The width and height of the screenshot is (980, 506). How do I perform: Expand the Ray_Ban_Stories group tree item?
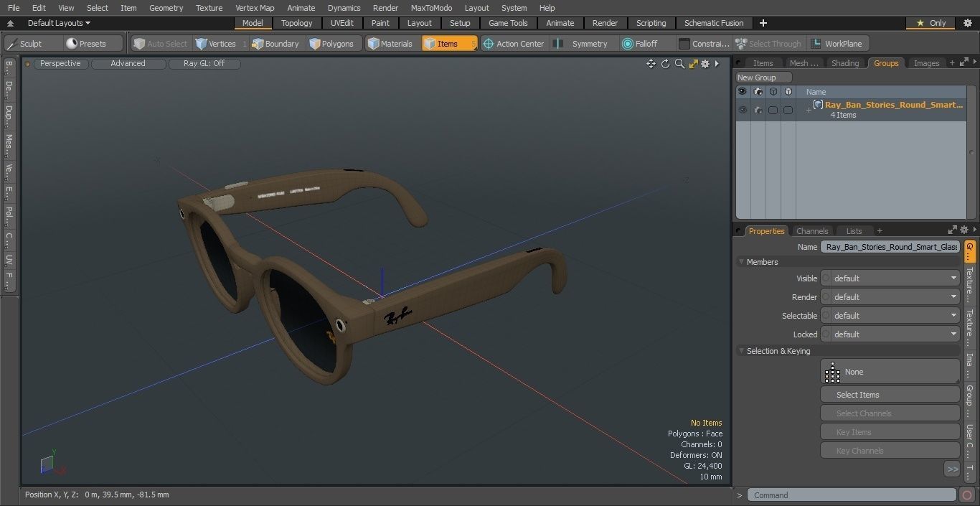click(x=809, y=110)
